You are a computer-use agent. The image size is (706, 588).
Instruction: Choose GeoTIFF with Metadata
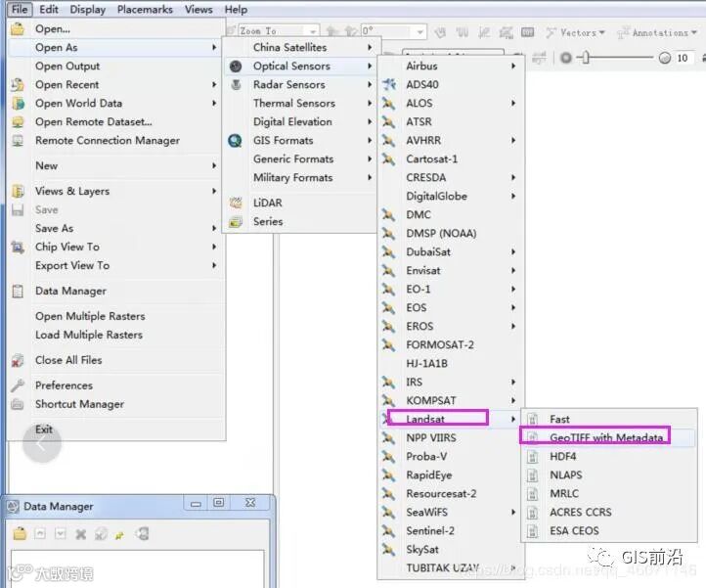[x=608, y=437]
